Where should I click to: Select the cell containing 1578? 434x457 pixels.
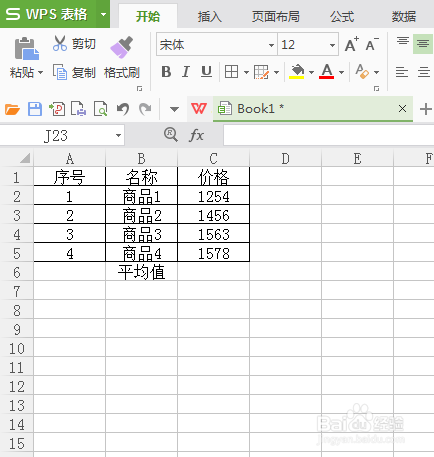pyautogui.click(x=213, y=253)
